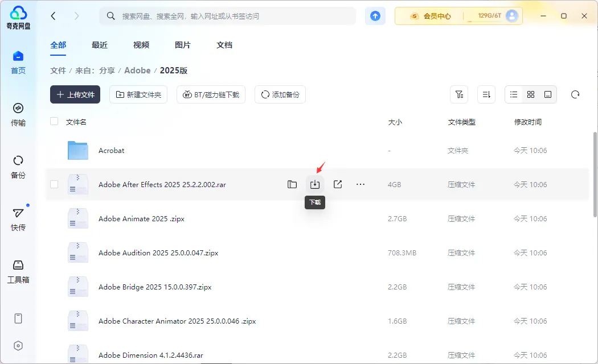Open the 工具箱 toolbox
This screenshot has height=364, width=598.
coord(18,272)
